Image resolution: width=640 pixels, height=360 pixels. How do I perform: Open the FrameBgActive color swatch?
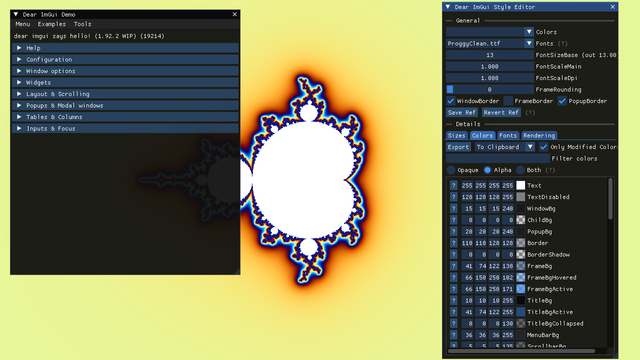pyautogui.click(x=520, y=289)
